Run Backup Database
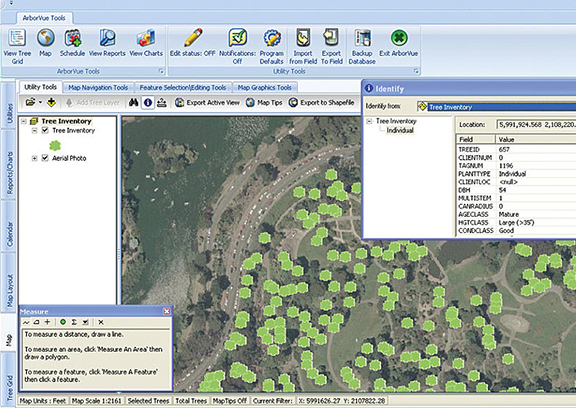The width and height of the screenshot is (576, 408). click(x=362, y=47)
